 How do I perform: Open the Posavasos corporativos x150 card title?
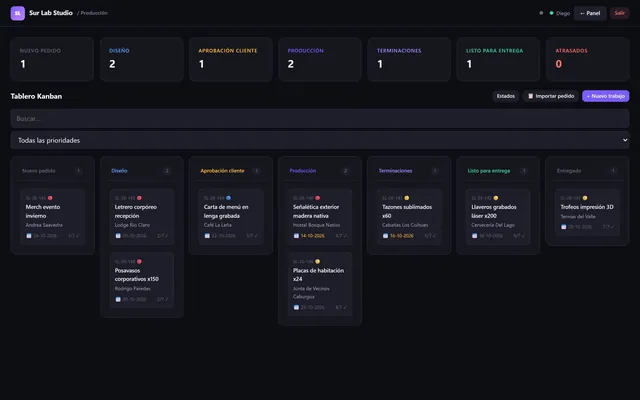tap(137, 275)
